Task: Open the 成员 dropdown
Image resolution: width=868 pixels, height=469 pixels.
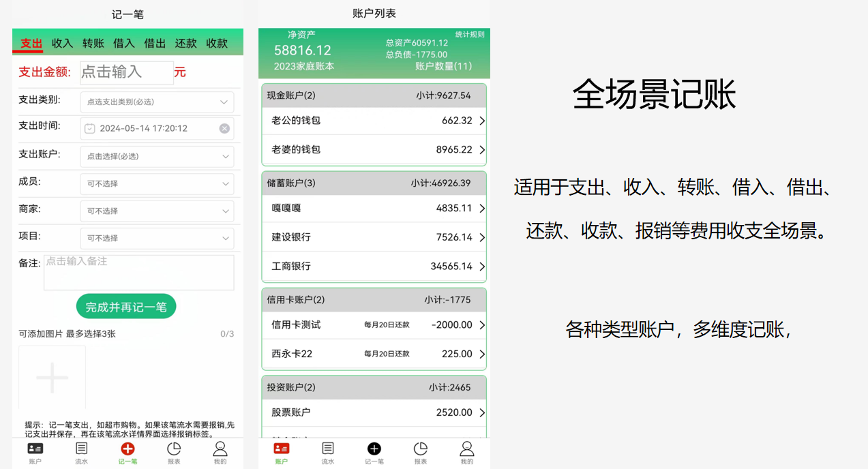Action: click(x=157, y=184)
